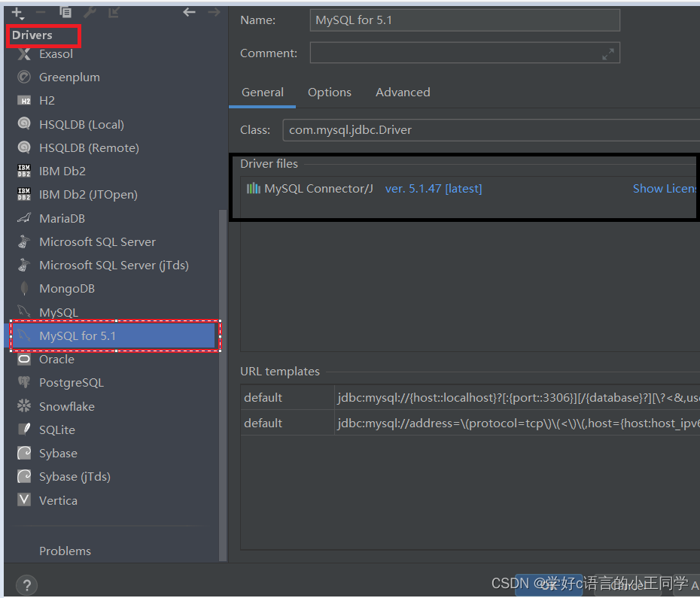This screenshot has width=700, height=598.
Task: Switch to the Options tab
Action: 330,93
